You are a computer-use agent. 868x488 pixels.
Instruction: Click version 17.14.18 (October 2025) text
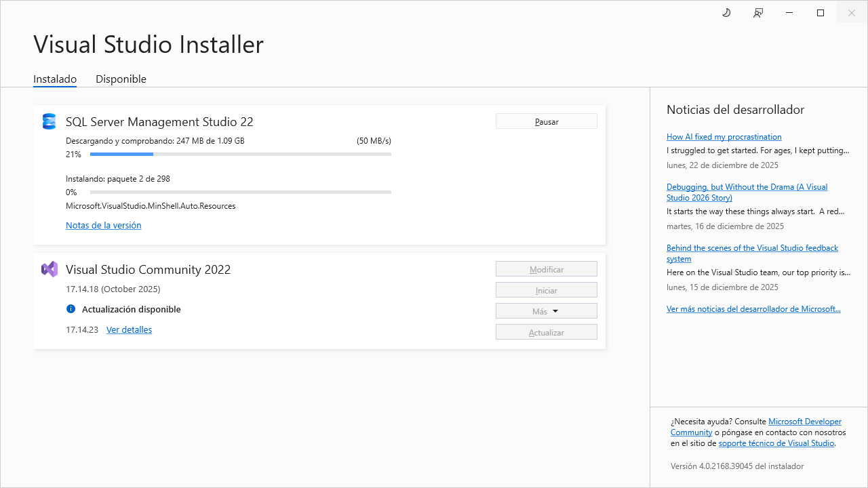[113, 289]
